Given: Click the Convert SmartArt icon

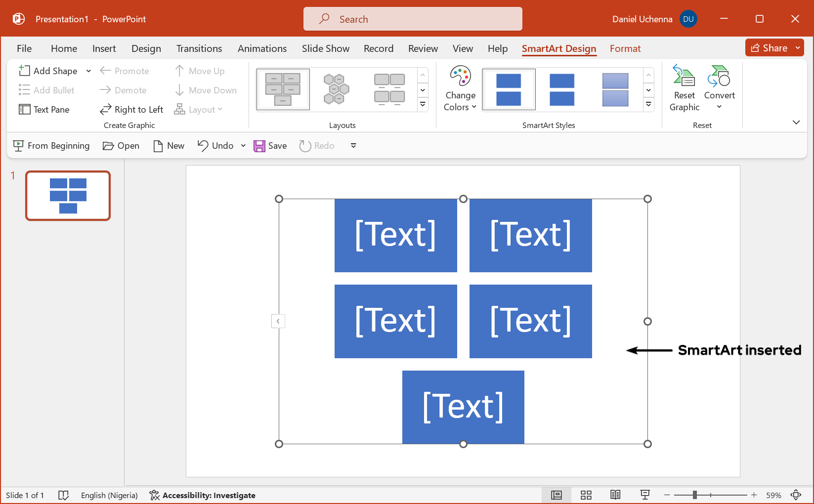Looking at the screenshot, I should point(719,77).
